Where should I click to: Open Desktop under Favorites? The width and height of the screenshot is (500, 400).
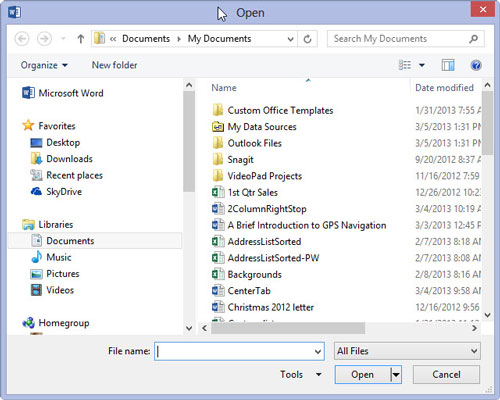coord(55,143)
